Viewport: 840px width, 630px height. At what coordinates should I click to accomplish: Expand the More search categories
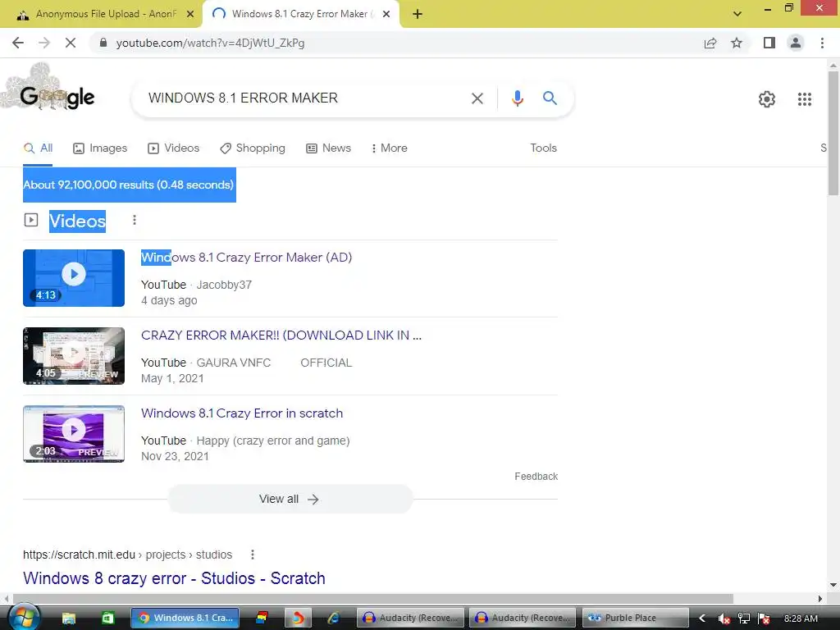pyautogui.click(x=390, y=148)
